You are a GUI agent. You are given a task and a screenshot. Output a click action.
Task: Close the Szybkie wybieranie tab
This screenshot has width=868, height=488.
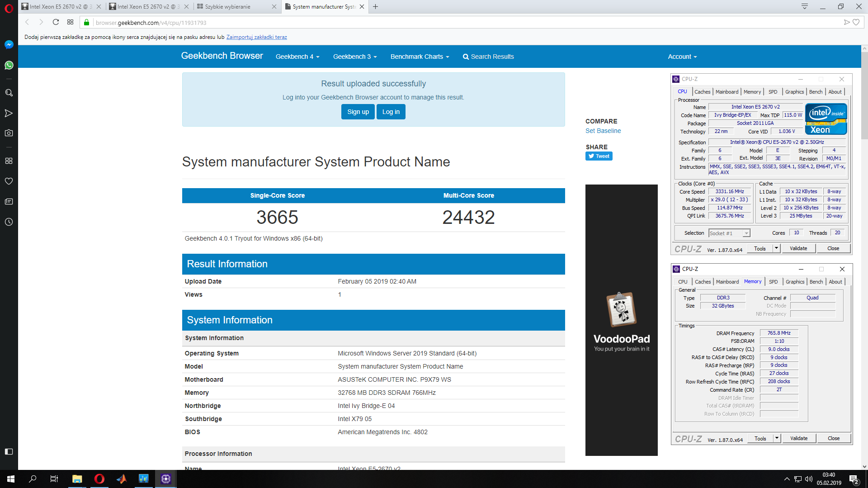[274, 7]
